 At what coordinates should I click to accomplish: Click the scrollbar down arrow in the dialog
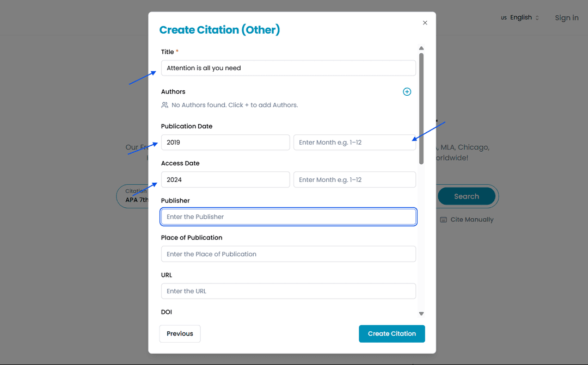coord(421,313)
